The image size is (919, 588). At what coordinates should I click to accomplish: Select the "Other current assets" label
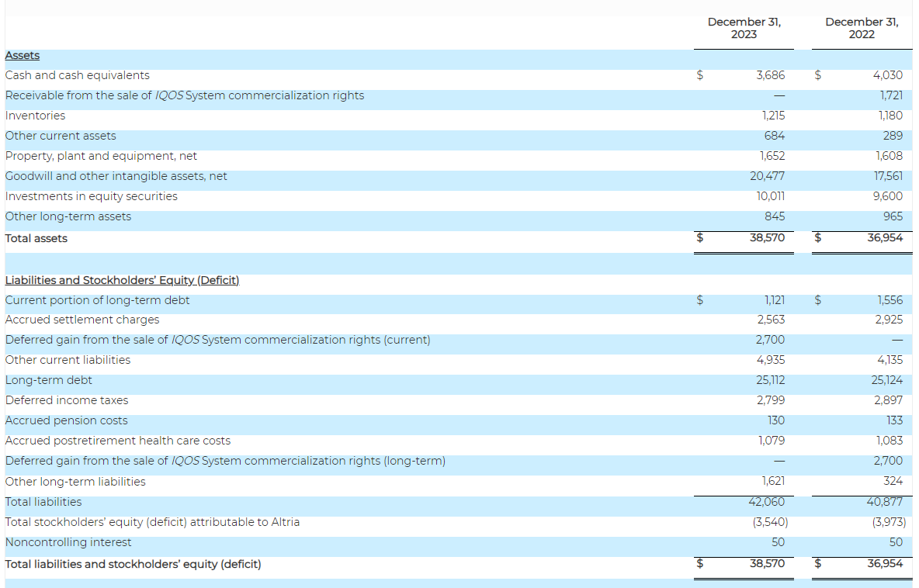click(x=61, y=136)
